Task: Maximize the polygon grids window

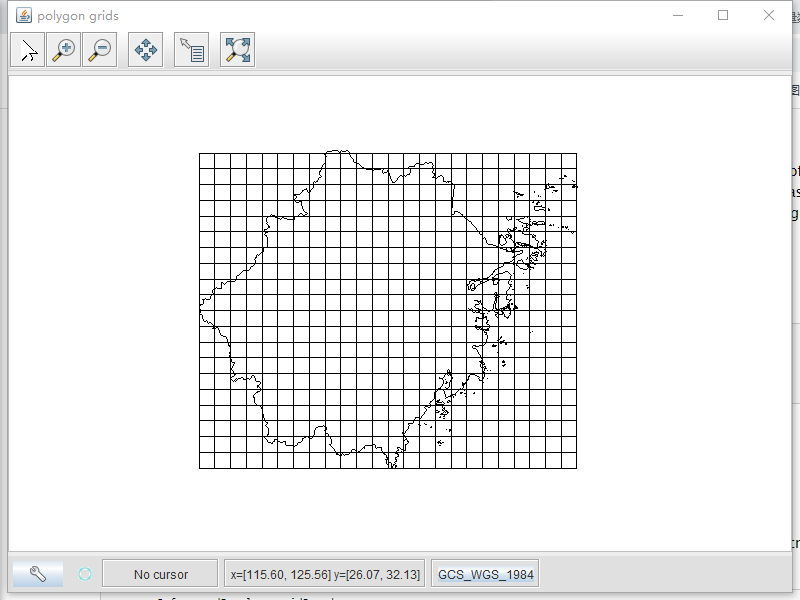Action: [x=723, y=15]
